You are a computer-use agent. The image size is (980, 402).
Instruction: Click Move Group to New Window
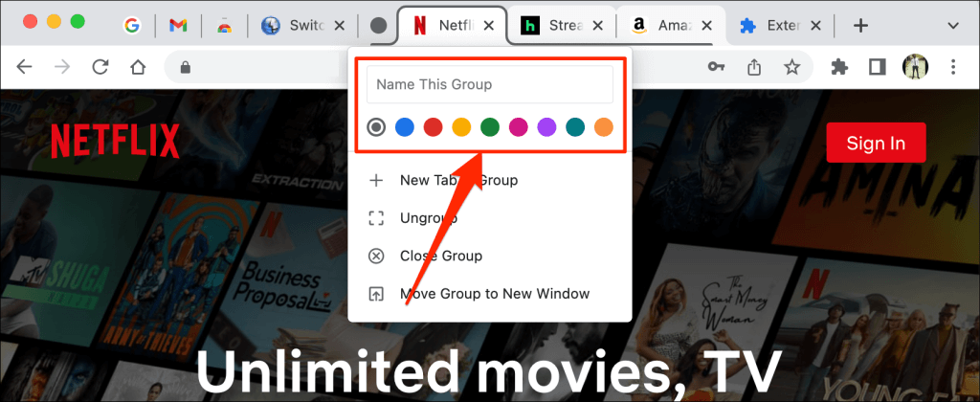(494, 294)
